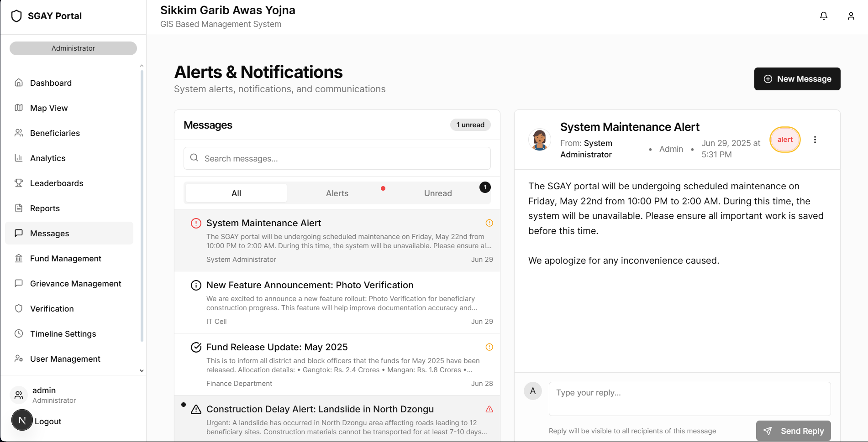Viewport: 868px width, 442px height.
Task: Open the user profile icon
Action: pos(851,16)
